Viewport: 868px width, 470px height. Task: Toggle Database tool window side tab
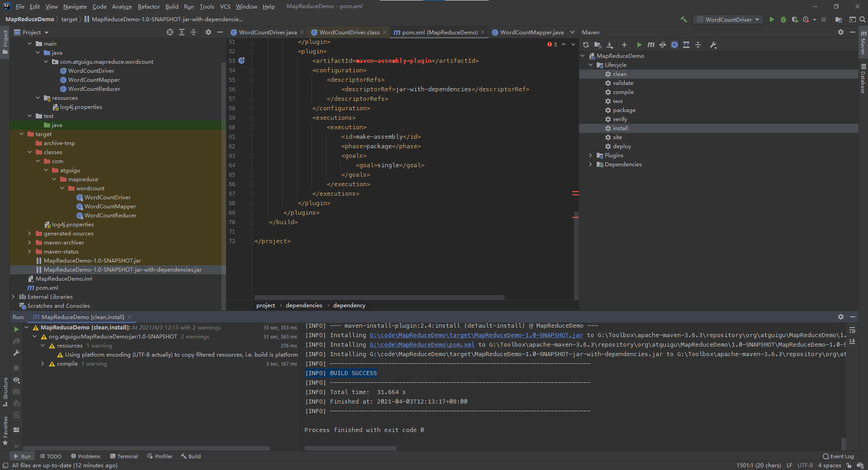863,79
